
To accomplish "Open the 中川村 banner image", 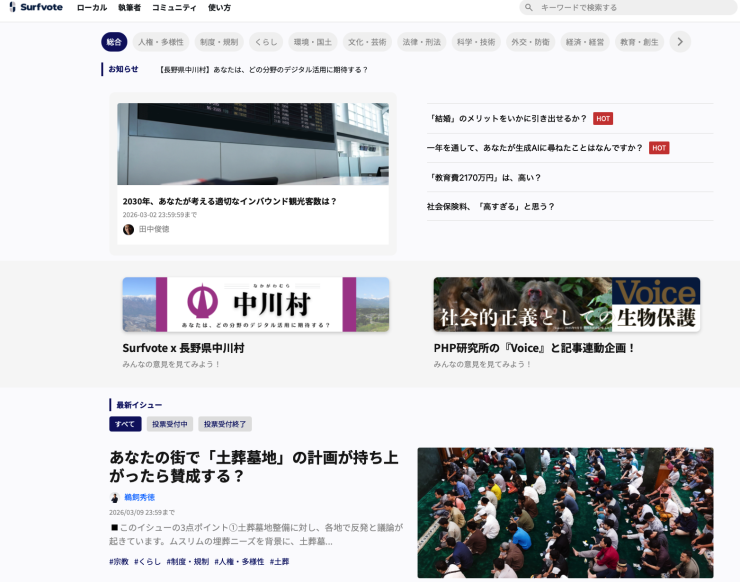I will point(256,304).
